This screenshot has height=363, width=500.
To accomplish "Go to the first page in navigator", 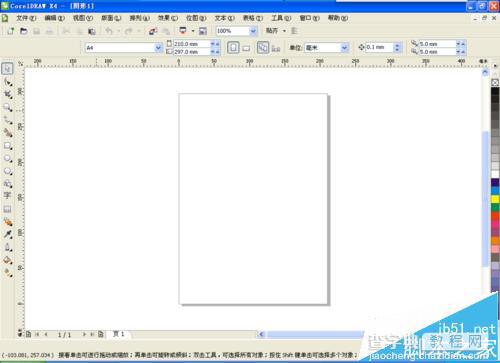I will pyautogui.click(x=37, y=334).
